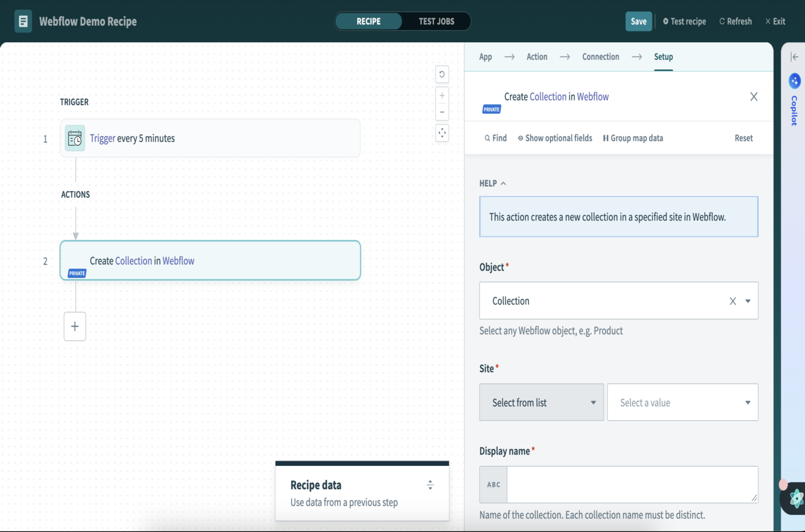This screenshot has height=532, width=805.
Task: Select the Create Collection in Webflow step
Action: pyautogui.click(x=210, y=260)
